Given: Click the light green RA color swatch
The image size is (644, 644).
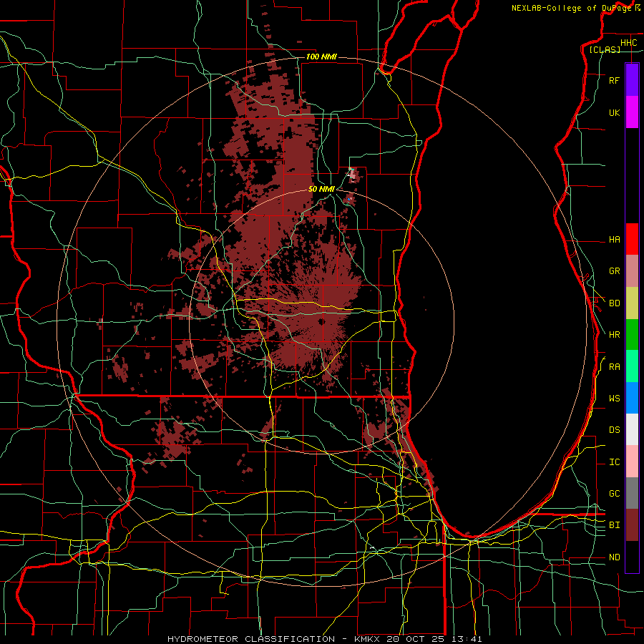Looking at the screenshot, I should pos(632,366).
